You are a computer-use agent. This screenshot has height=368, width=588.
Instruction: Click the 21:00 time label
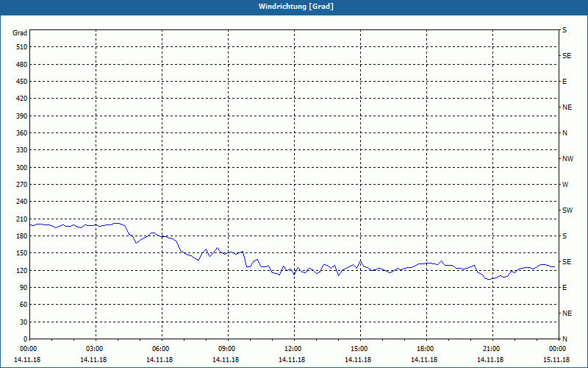point(492,349)
